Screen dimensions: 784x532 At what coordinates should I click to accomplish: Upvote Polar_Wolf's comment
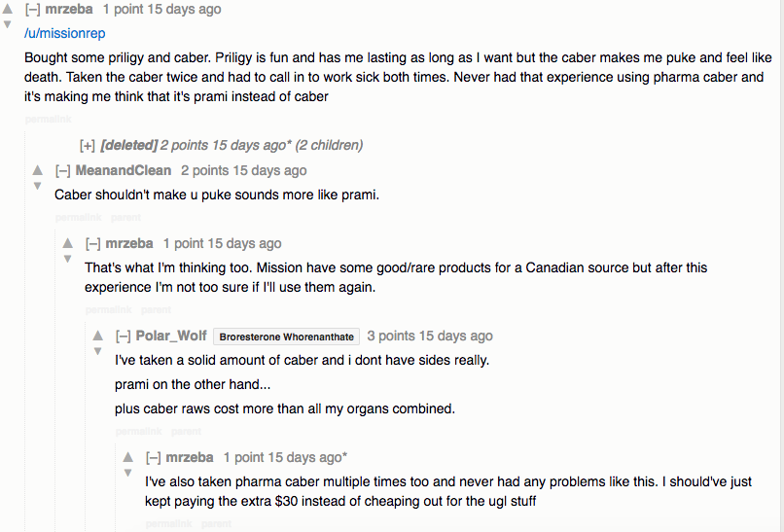click(98, 336)
